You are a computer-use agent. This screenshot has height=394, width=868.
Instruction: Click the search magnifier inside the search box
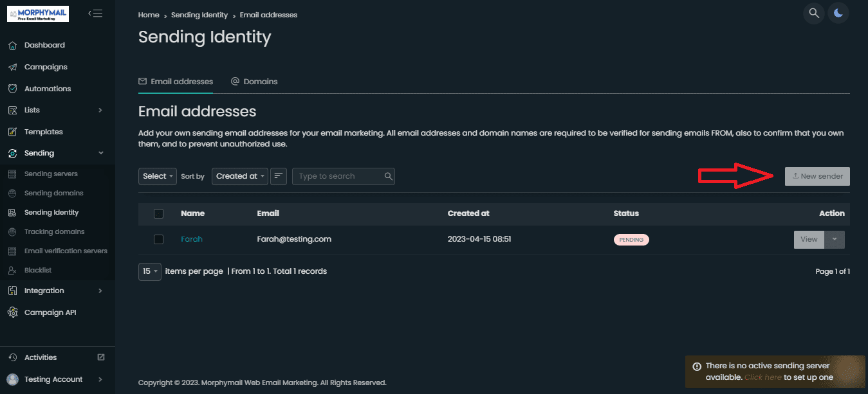(x=388, y=176)
